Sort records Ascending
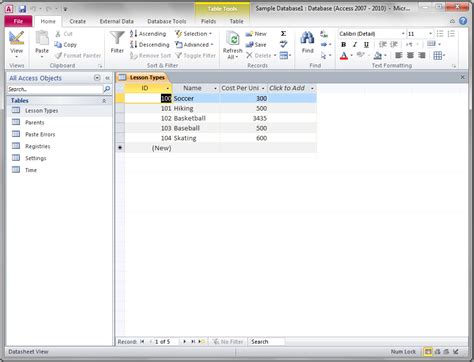The width and height of the screenshot is (474, 362). [148, 34]
